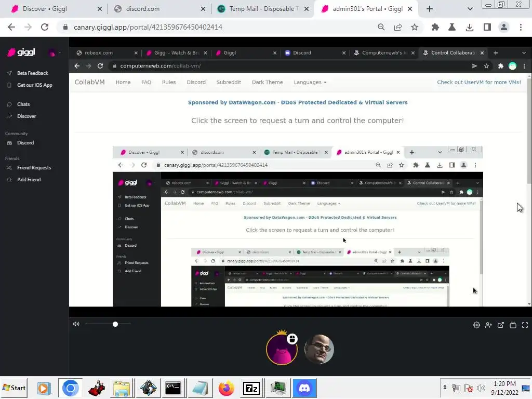Open CollabVM FAQ link
Viewport: 532px width, 399px height.
tap(146, 82)
